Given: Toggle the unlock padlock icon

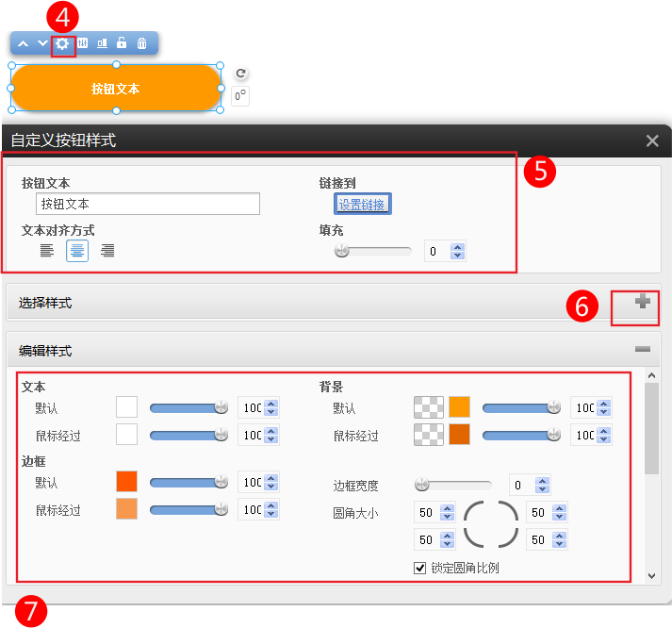Looking at the screenshot, I should click(122, 42).
